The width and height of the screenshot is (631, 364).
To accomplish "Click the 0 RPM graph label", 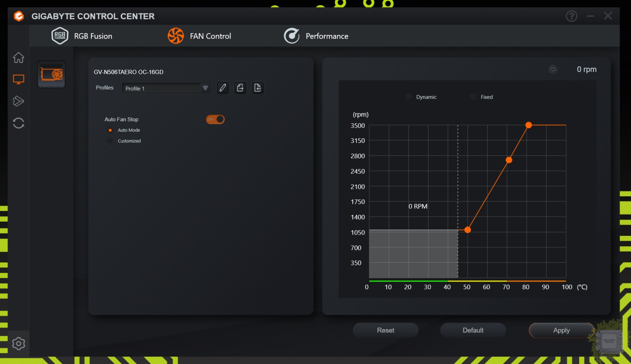I will tap(418, 206).
